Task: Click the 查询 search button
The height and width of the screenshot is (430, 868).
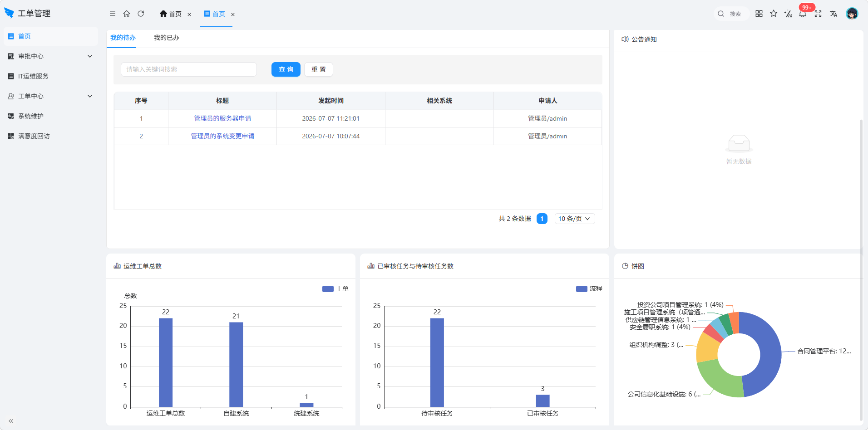Action: coord(286,69)
